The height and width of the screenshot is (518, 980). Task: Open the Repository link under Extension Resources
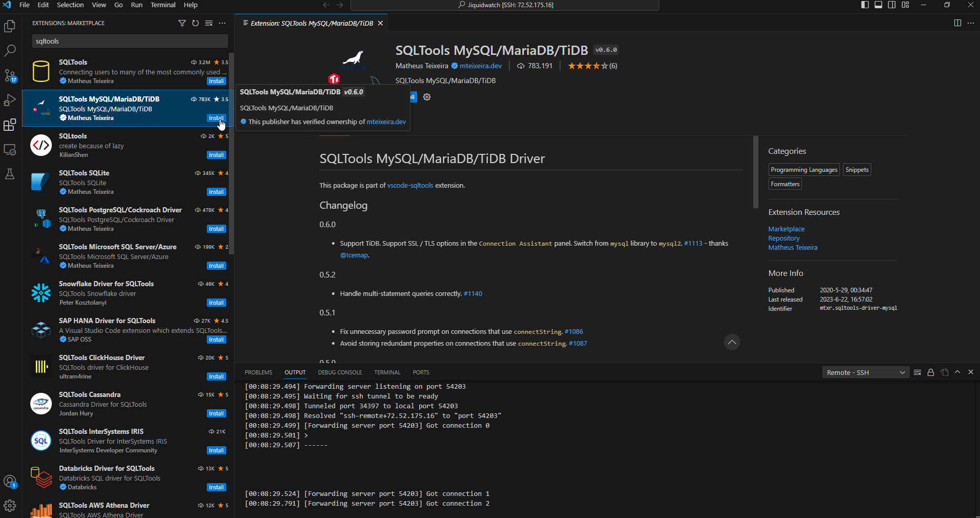tap(783, 238)
